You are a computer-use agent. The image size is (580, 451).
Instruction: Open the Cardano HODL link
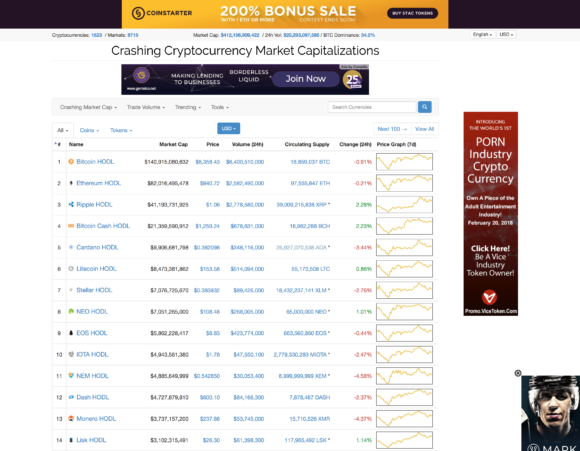[97, 247]
